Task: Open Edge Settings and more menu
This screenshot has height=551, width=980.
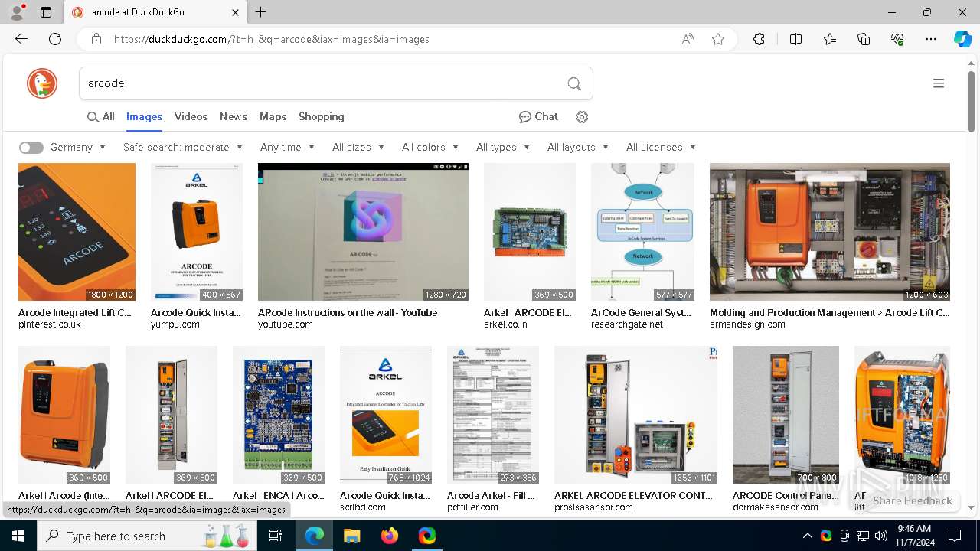Action: (931, 39)
